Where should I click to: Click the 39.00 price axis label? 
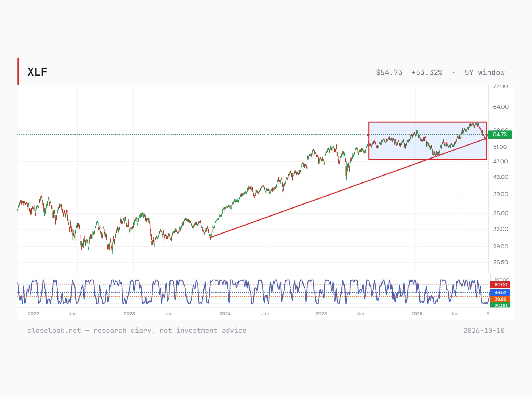(501, 194)
